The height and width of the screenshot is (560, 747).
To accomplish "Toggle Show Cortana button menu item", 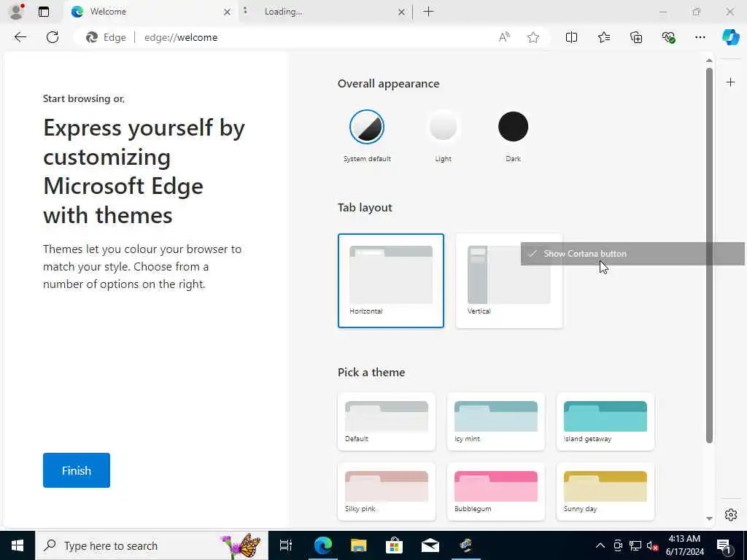I will [632, 254].
